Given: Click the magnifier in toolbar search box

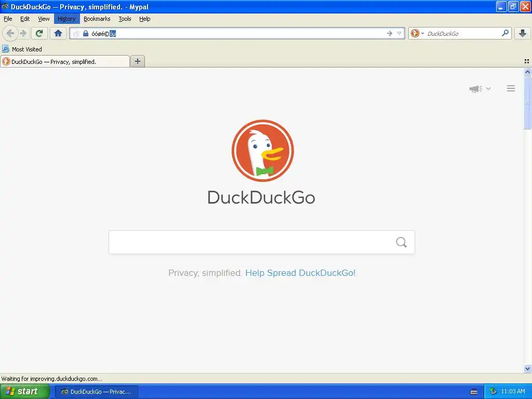Looking at the screenshot, I should [505, 33].
